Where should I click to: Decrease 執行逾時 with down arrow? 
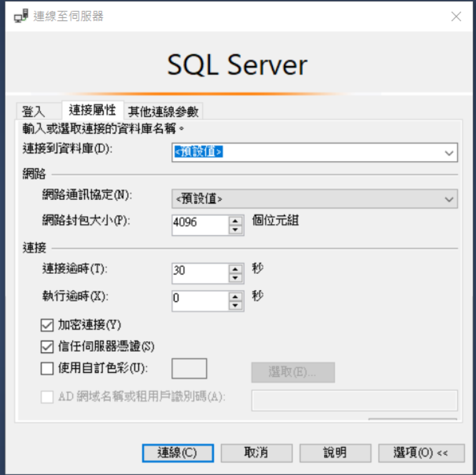click(x=236, y=306)
